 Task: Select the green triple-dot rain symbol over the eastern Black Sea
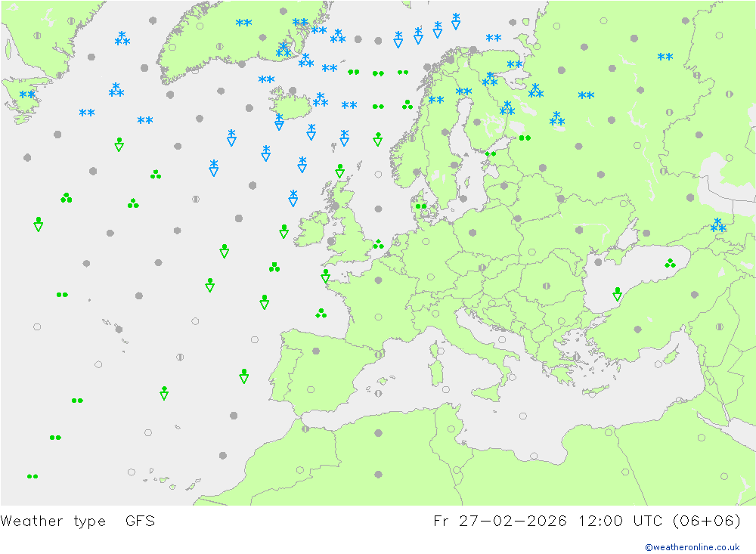(x=670, y=263)
